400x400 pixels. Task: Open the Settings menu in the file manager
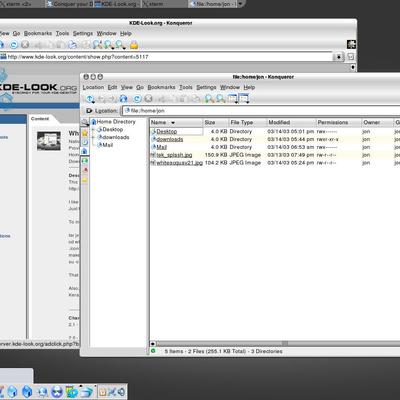[206, 87]
